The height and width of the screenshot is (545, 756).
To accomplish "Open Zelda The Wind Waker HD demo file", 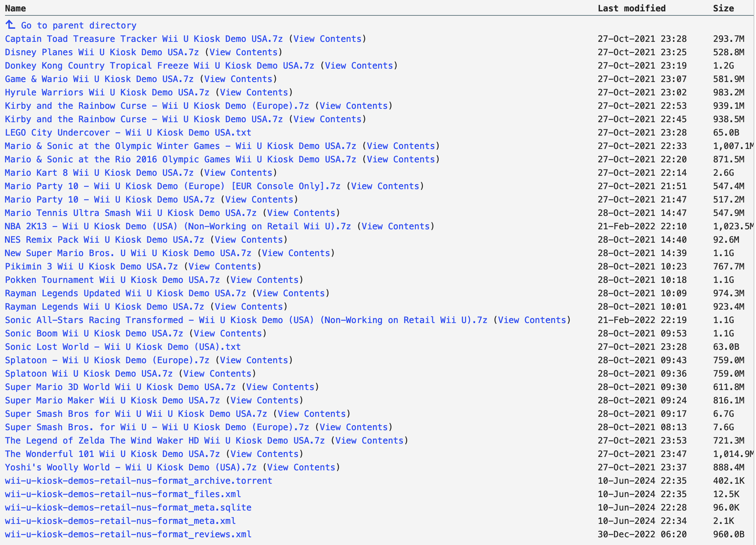I will pos(165,441).
